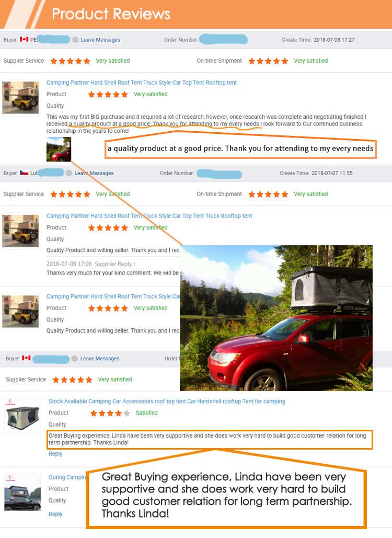
Task: Click the Canada flag icon of first buyer
Action: point(24,39)
